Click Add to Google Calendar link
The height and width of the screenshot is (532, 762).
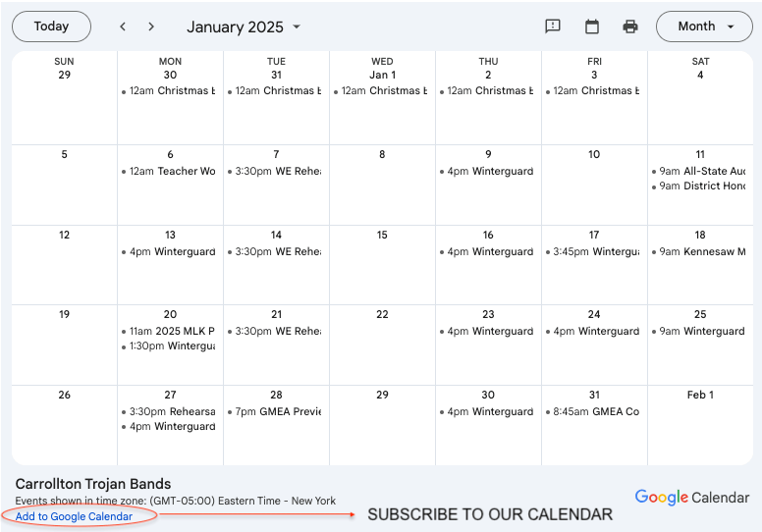tap(74, 516)
